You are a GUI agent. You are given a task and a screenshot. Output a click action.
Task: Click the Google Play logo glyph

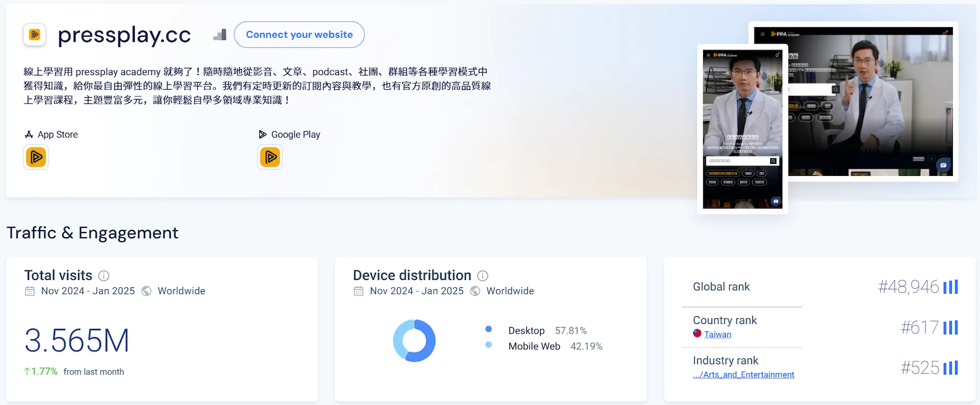point(262,135)
